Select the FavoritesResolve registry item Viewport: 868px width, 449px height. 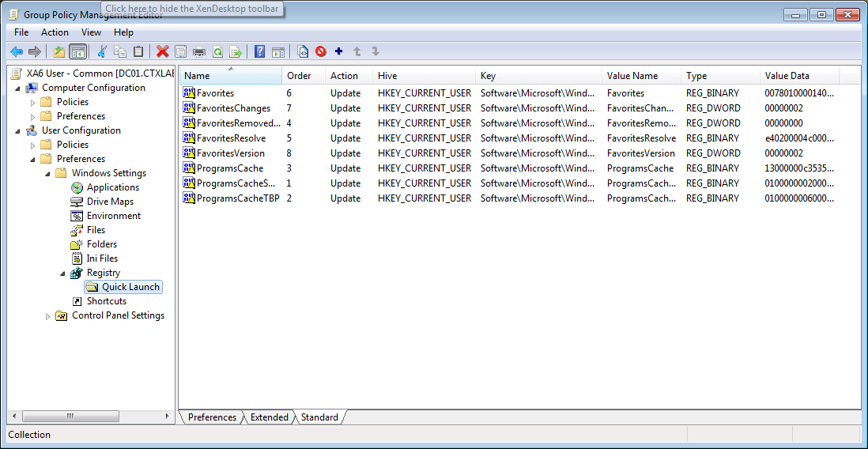coord(232,138)
